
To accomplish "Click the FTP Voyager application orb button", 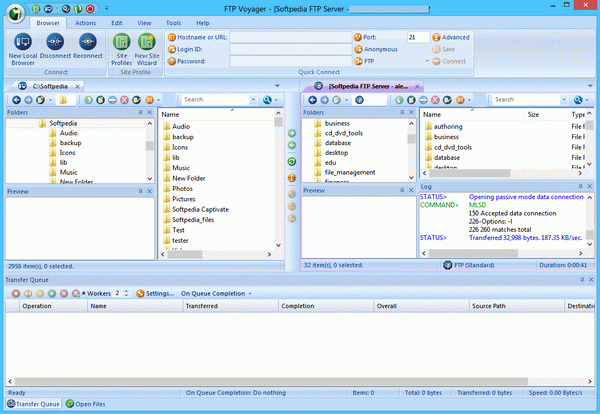I will pos(15,13).
